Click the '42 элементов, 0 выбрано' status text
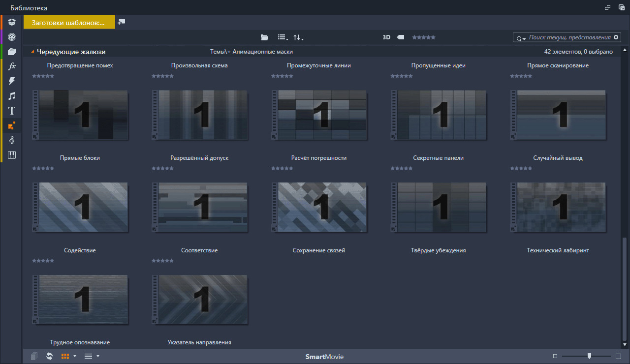Viewport: 630px width, 364px height. pos(578,52)
